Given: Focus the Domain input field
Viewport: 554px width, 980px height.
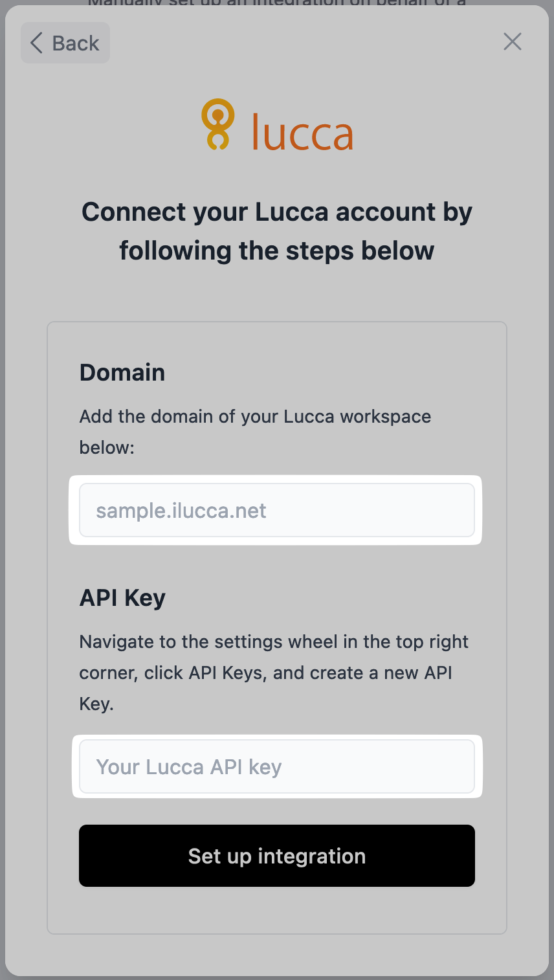Looking at the screenshot, I should pyautogui.click(x=277, y=510).
